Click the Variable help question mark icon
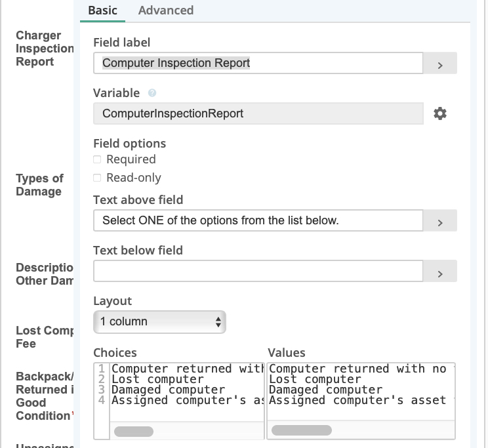 152,93
